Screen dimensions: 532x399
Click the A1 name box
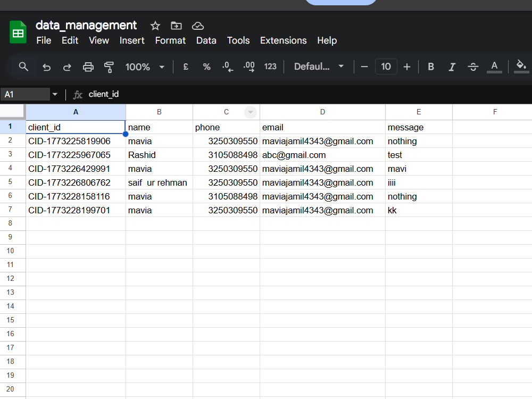pos(25,94)
